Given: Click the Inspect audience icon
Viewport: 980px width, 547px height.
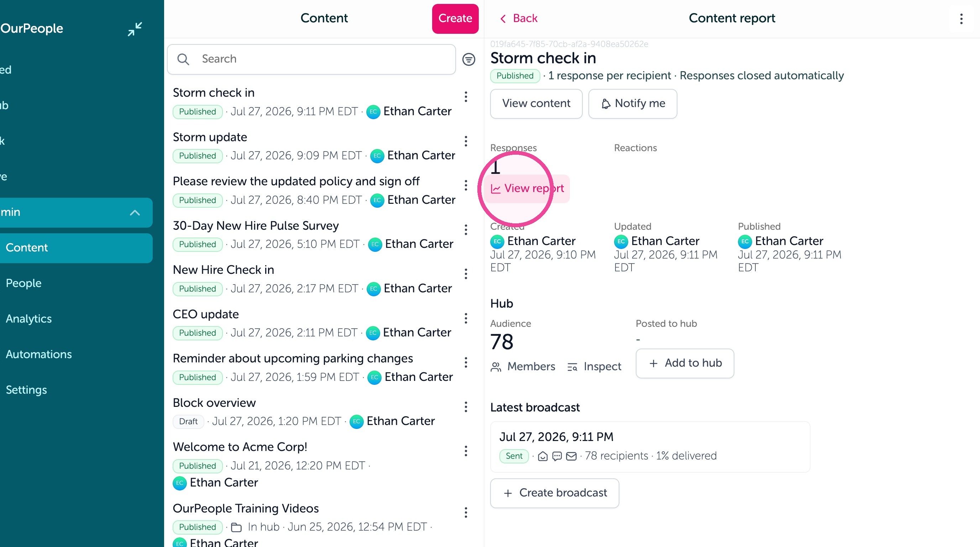Looking at the screenshot, I should (572, 367).
